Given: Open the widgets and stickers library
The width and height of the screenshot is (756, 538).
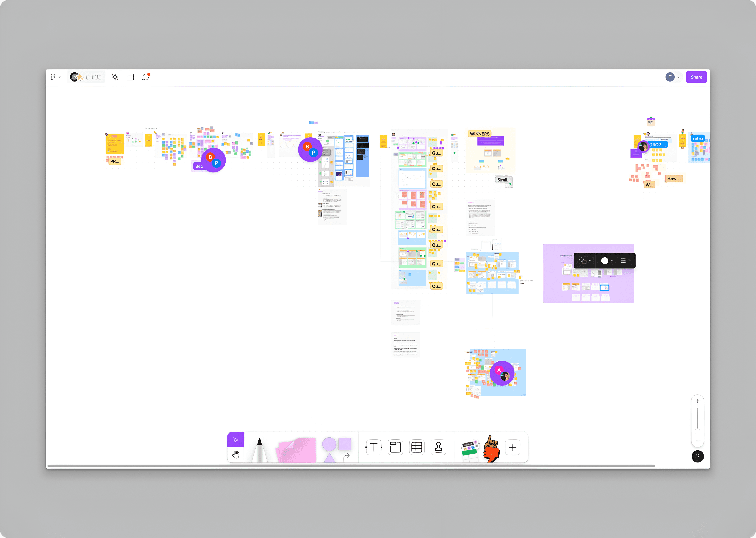Looking at the screenshot, I should (471, 448).
